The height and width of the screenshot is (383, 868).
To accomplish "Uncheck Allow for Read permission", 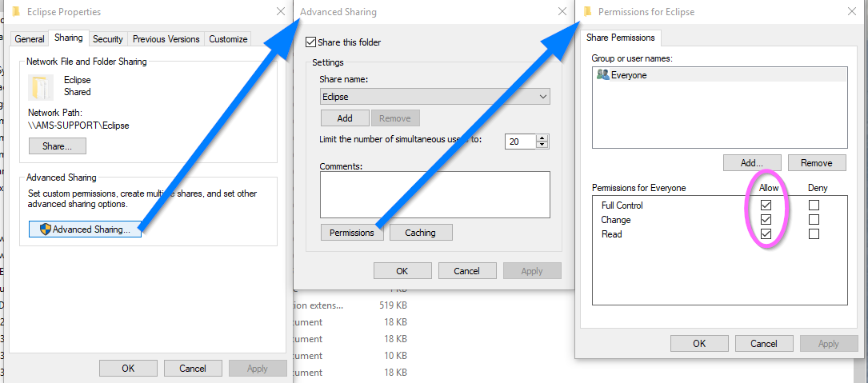I will coord(766,234).
